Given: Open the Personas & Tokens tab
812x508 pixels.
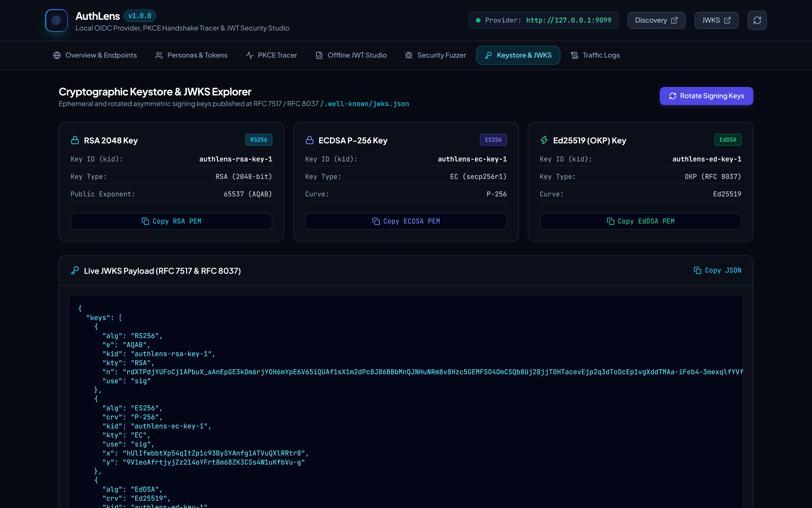Looking at the screenshot, I should click(x=191, y=55).
